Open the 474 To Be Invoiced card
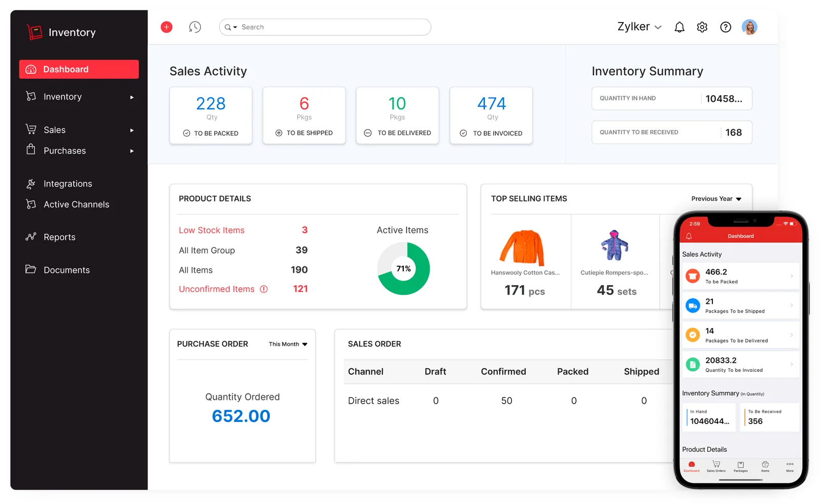 tap(491, 115)
